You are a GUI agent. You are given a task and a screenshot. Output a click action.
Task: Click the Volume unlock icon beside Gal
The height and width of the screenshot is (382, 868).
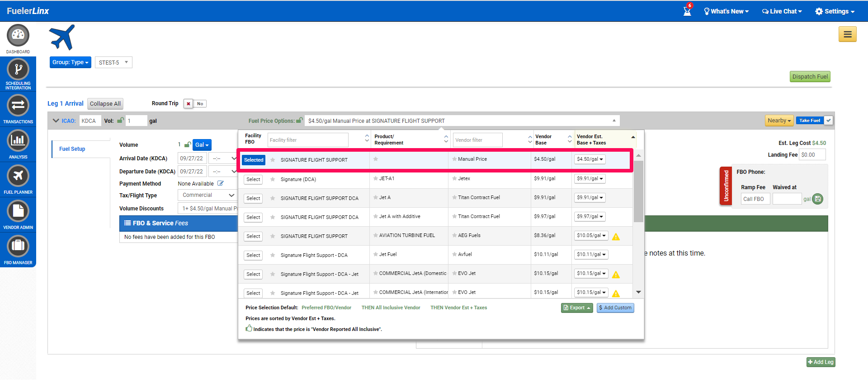pyautogui.click(x=188, y=144)
